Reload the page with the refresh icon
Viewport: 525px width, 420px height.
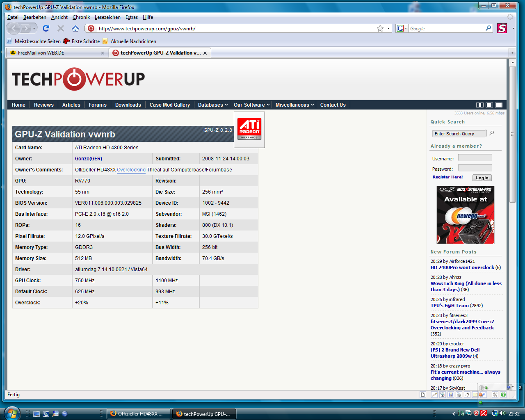pyautogui.click(x=46, y=28)
